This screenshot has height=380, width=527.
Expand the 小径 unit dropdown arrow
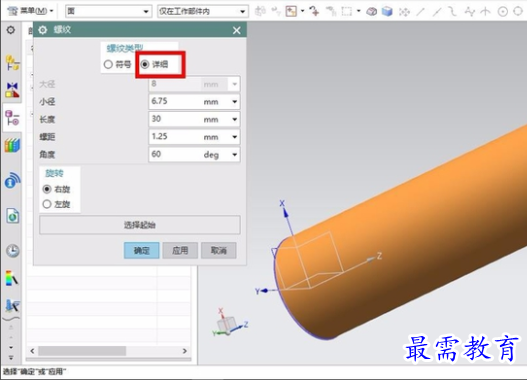(235, 101)
